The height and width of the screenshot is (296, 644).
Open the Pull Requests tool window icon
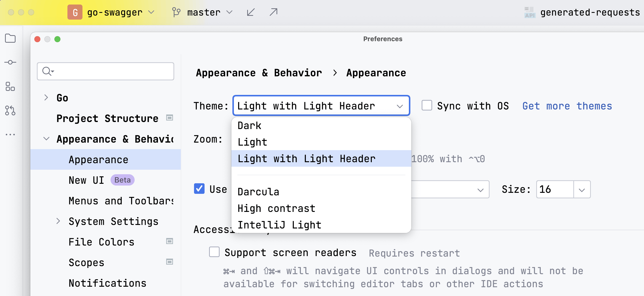pyautogui.click(x=10, y=110)
